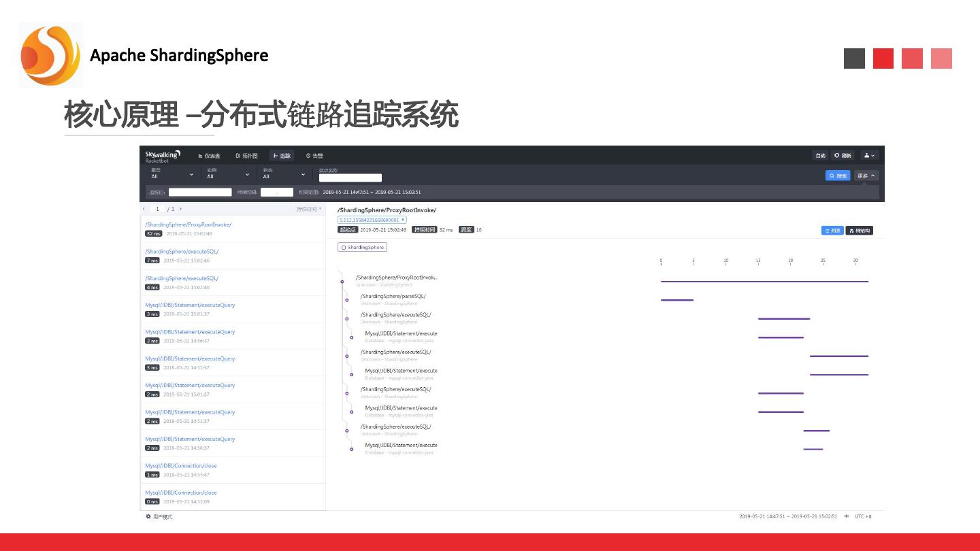Switch to 列表 list view
The width and height of the screenshot is (980, 551).
[832, 231]
